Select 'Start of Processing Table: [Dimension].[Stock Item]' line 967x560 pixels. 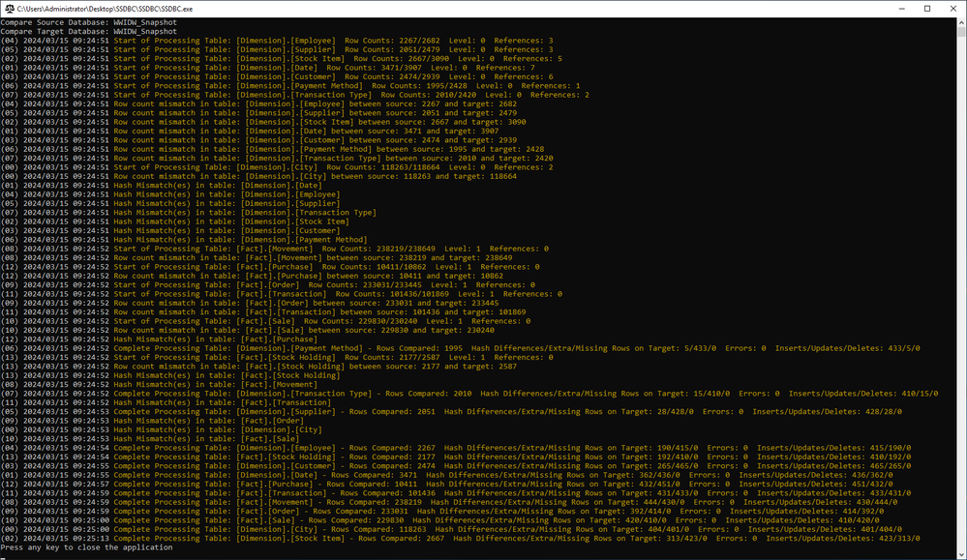(x=282, y=59)
